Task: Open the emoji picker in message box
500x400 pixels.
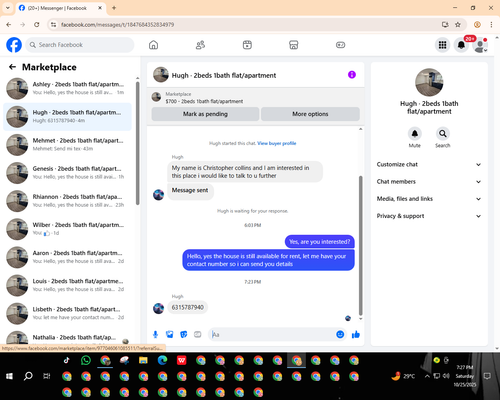Action: [340, 334]
